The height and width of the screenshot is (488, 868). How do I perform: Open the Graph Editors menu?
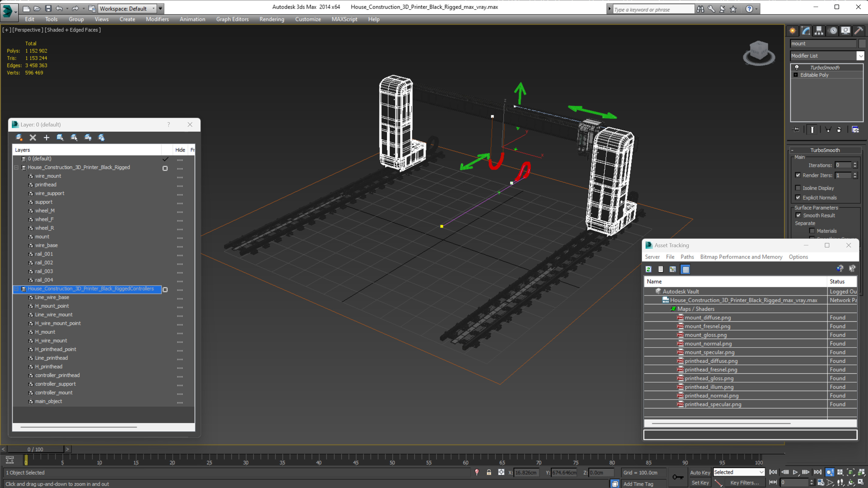[232, 19]
